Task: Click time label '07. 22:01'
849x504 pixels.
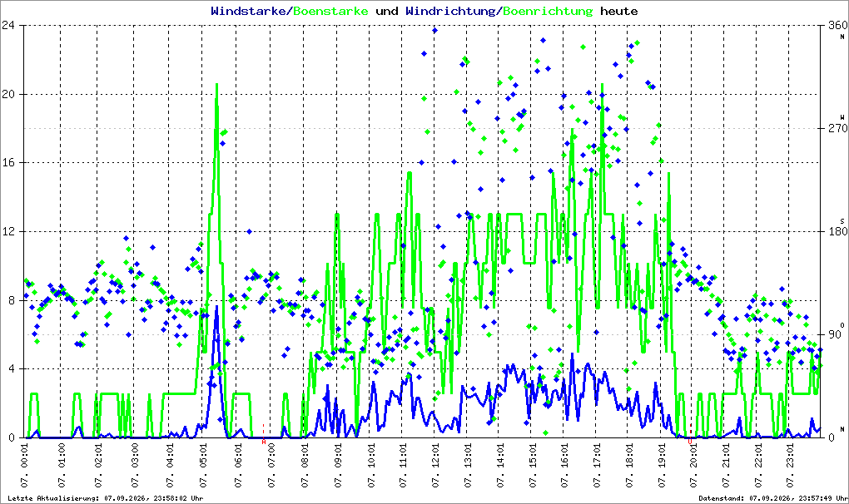Action: pos(758,466)
